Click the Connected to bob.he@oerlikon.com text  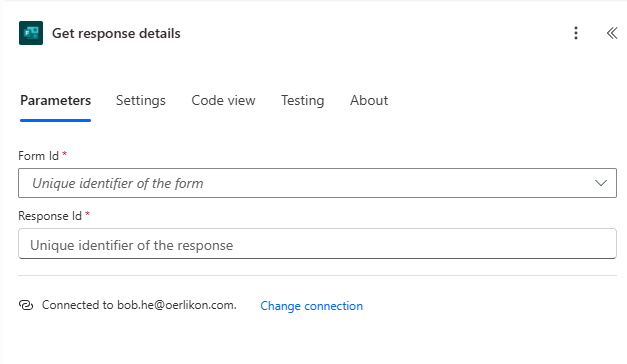139,305
